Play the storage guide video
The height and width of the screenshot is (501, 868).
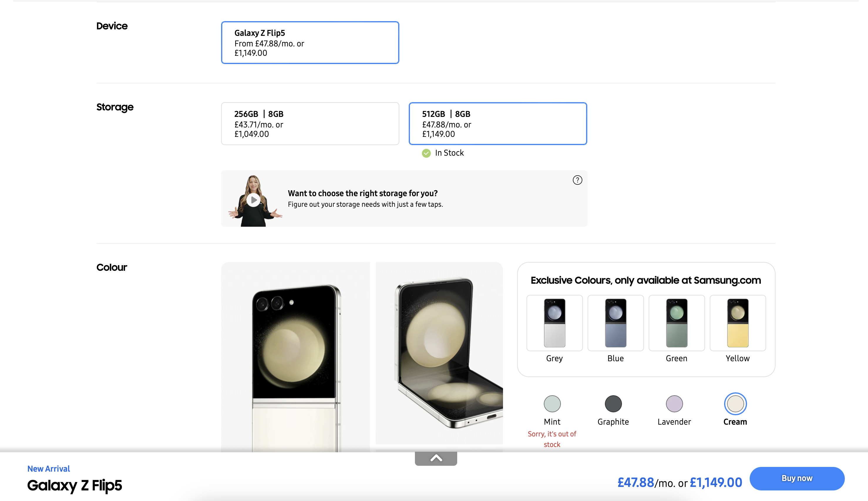coord(253,200)
